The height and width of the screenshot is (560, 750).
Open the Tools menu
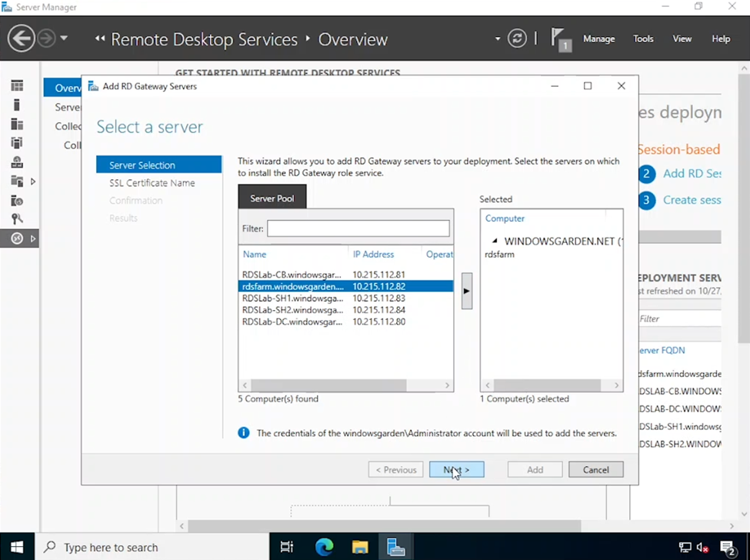coord(643,38)
